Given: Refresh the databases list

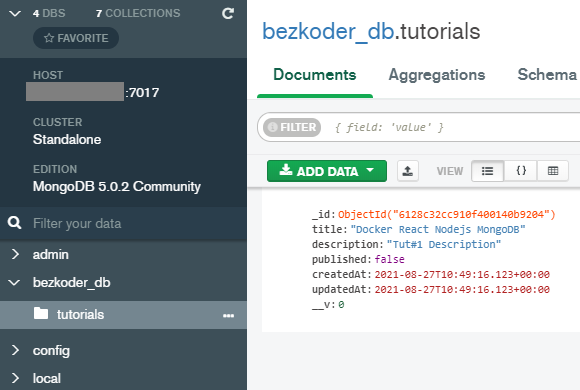Looking at the screenshot, I should pos(228,14).
